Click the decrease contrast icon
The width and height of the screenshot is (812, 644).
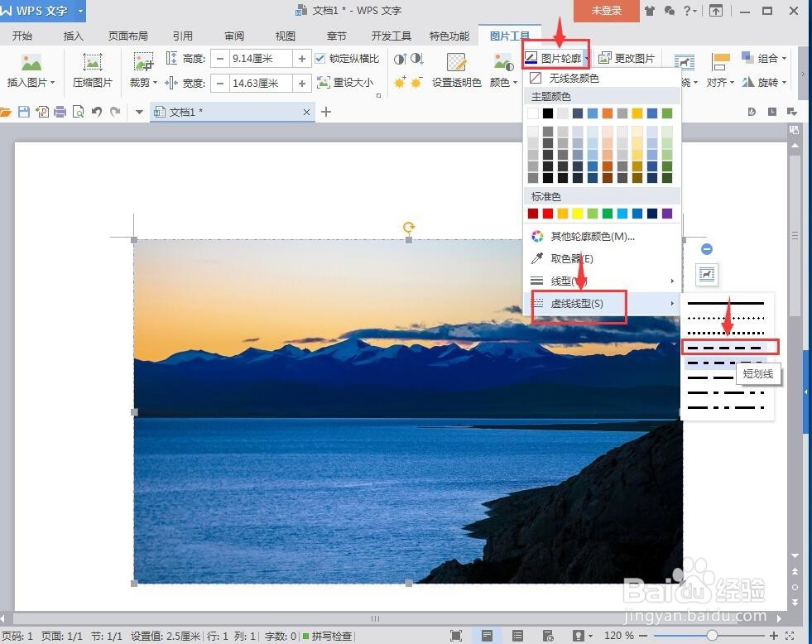[x=417, y=59]
